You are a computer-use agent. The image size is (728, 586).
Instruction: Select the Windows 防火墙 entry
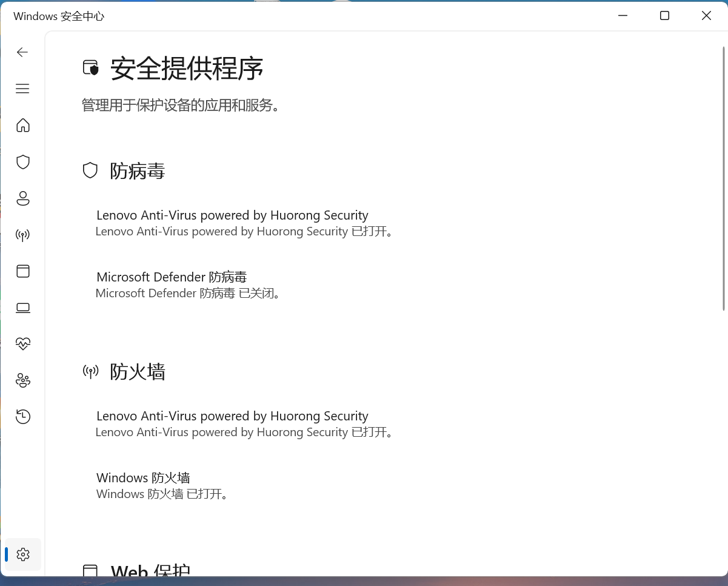(x=162, y=485)
